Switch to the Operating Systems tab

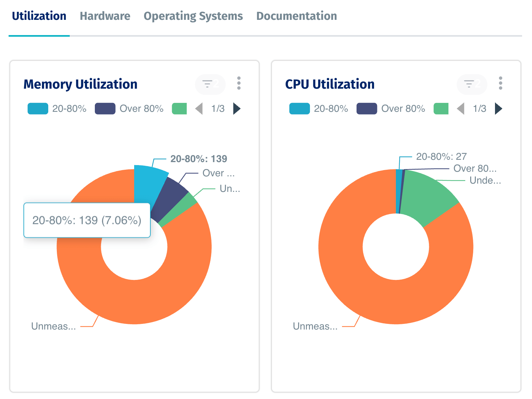[193, 16]
